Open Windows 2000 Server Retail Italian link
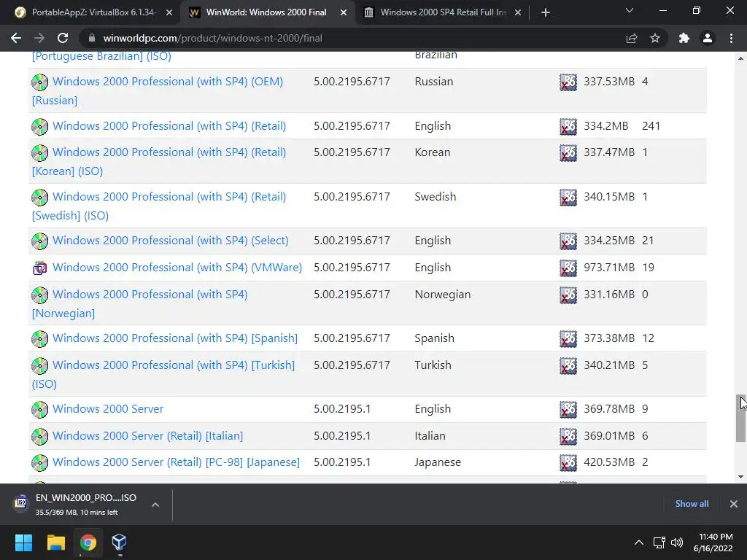Image resolution: width=747 pixels, height=560 pixels. (147, 436)
